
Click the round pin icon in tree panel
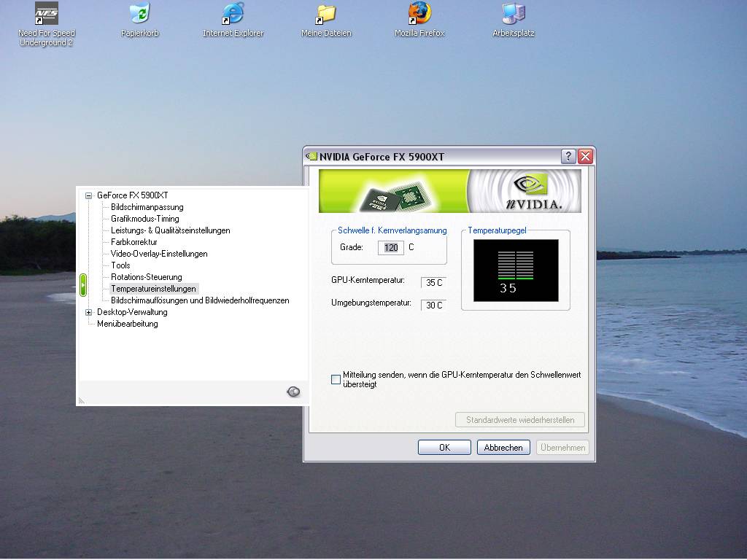[293, 392]
